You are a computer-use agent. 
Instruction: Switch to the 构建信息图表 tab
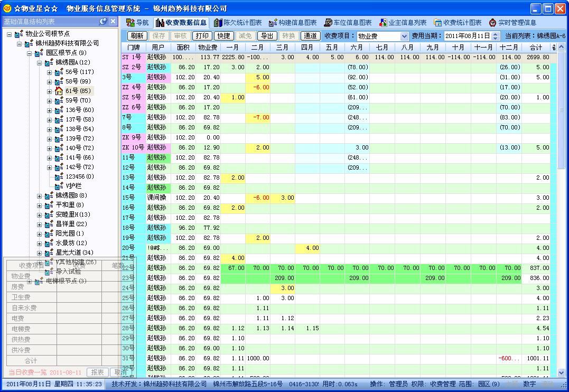(x=293, y=23)
